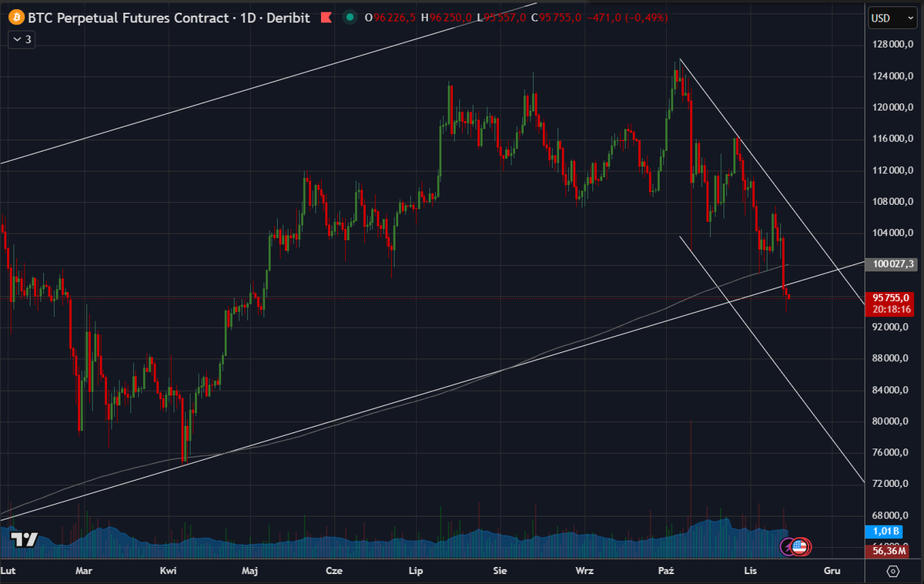924x584 pixels.
Task: Click the 108000,0 price scale label
Action: coord(892,202)
